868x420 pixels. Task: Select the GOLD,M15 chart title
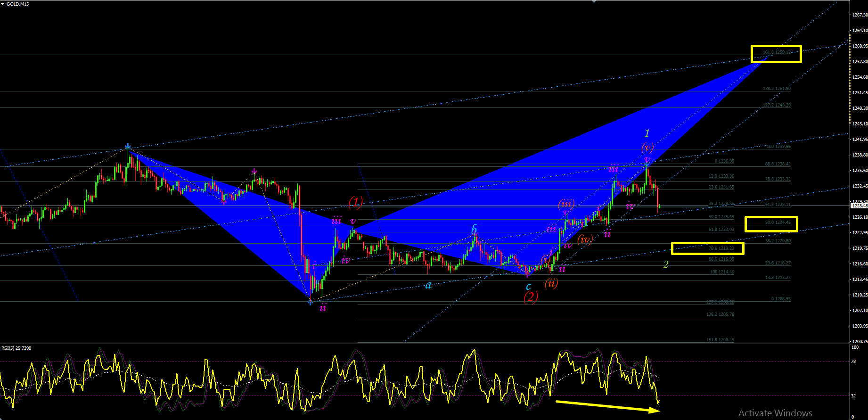(17, 4)
